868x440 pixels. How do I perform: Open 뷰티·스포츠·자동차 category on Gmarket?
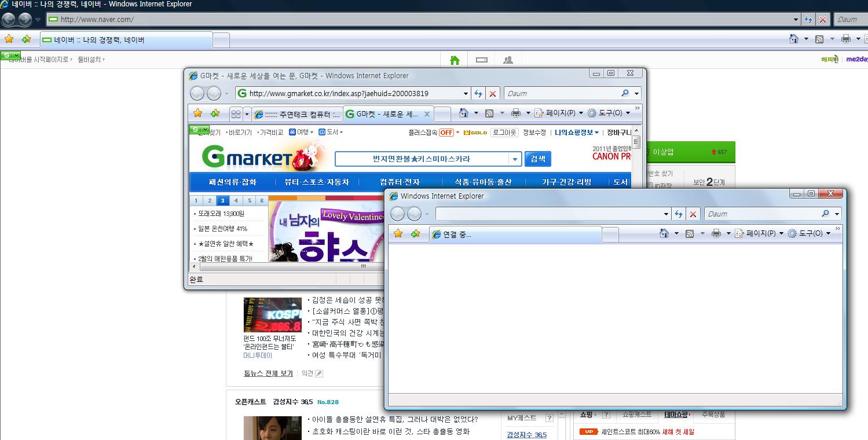317,182
